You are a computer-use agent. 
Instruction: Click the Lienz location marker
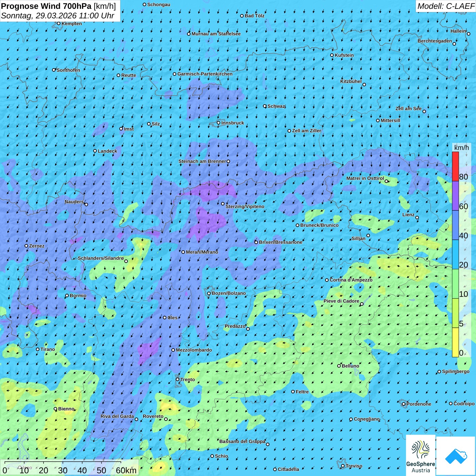(x=417, y=218)
